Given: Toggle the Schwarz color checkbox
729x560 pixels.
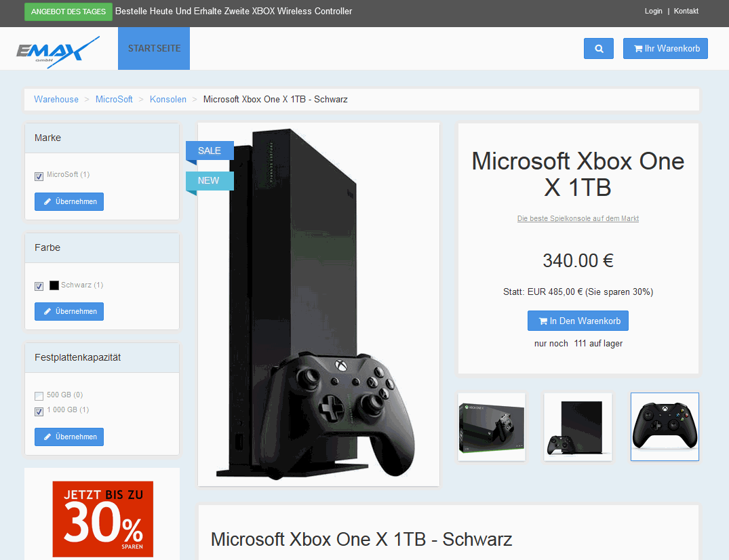Looking at the screenshot, I should pyautogui.click(x=39, y=286).
